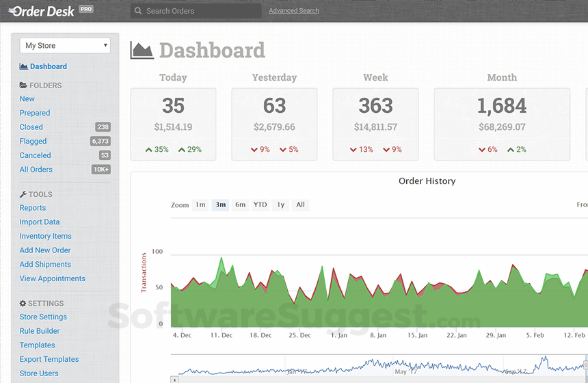
Task: Go to Inventory Items
Action: [x=45, y=236]
